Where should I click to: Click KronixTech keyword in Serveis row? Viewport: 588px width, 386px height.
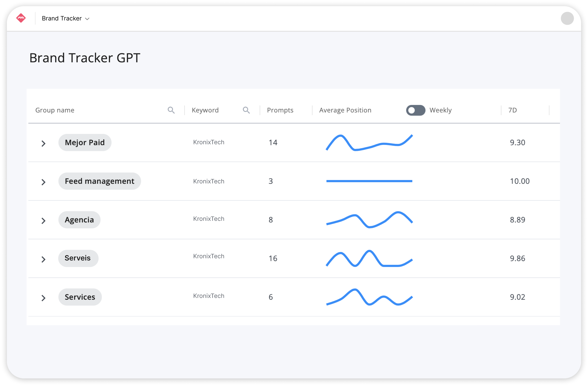click(x=209, y=256)
